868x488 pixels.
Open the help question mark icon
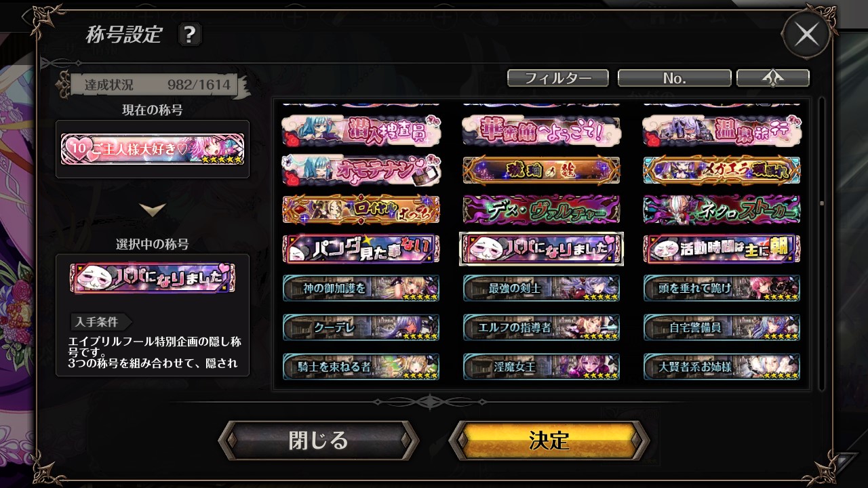coord(189,34)
